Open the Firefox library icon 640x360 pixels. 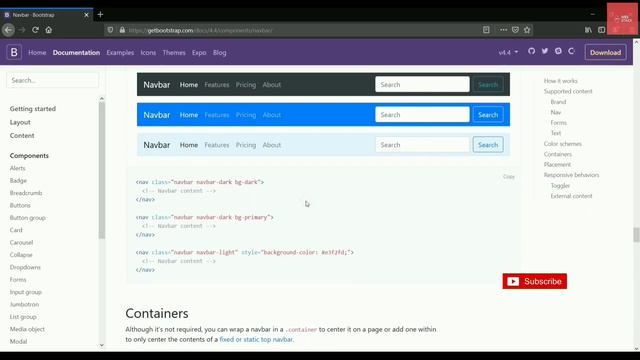coord(588,30)
